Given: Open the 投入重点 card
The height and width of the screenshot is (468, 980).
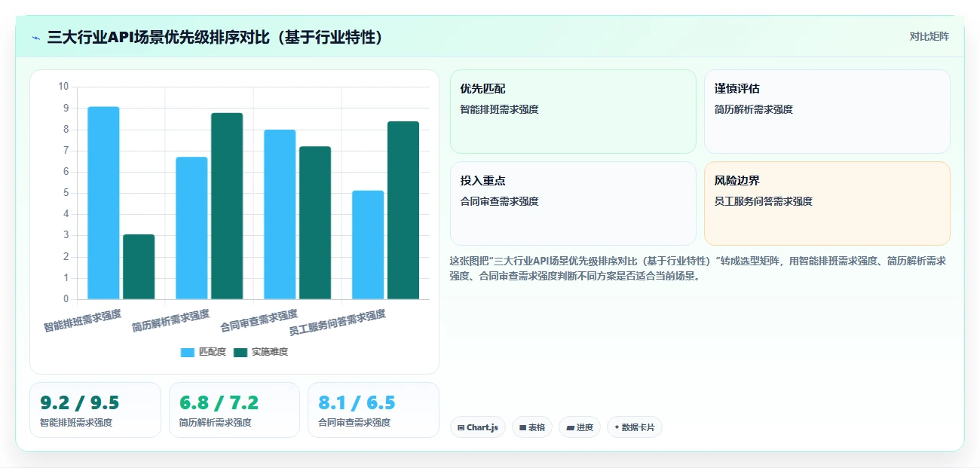Looking at the screenshot, I should [573, 203].
